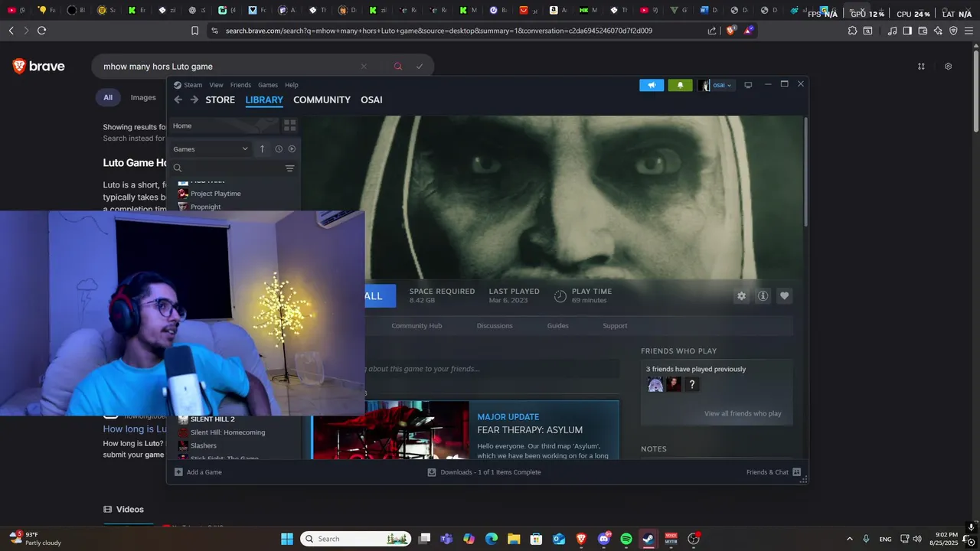
Task: Toggle sort order arrow in library
Action: point(262,149)
